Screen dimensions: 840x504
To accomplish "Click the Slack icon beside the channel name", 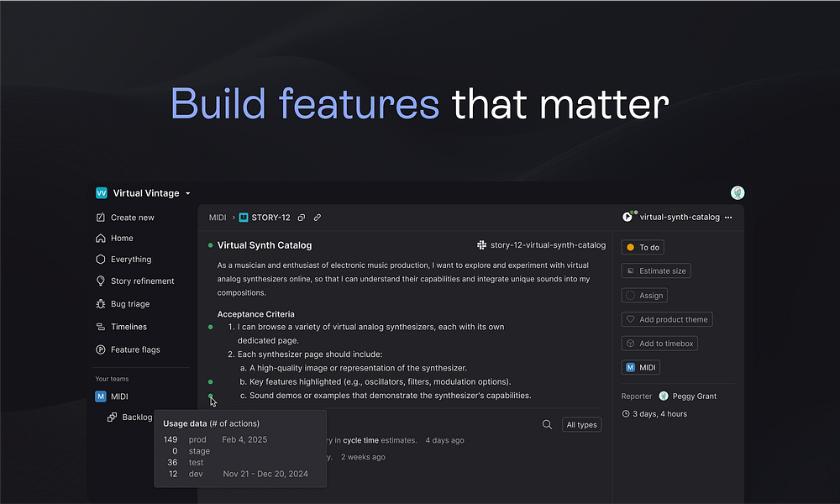I will pyautogui.click(x=481, y=244).
